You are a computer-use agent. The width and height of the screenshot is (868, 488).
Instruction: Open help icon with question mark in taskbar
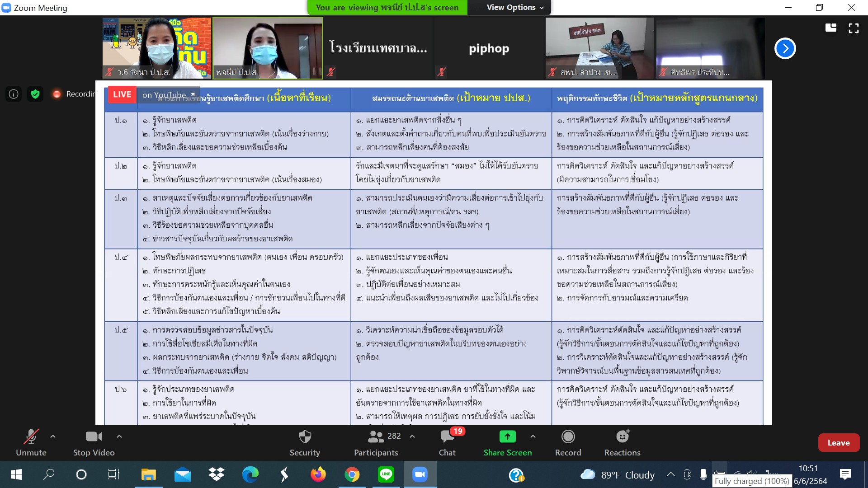(x=516, y=475)
